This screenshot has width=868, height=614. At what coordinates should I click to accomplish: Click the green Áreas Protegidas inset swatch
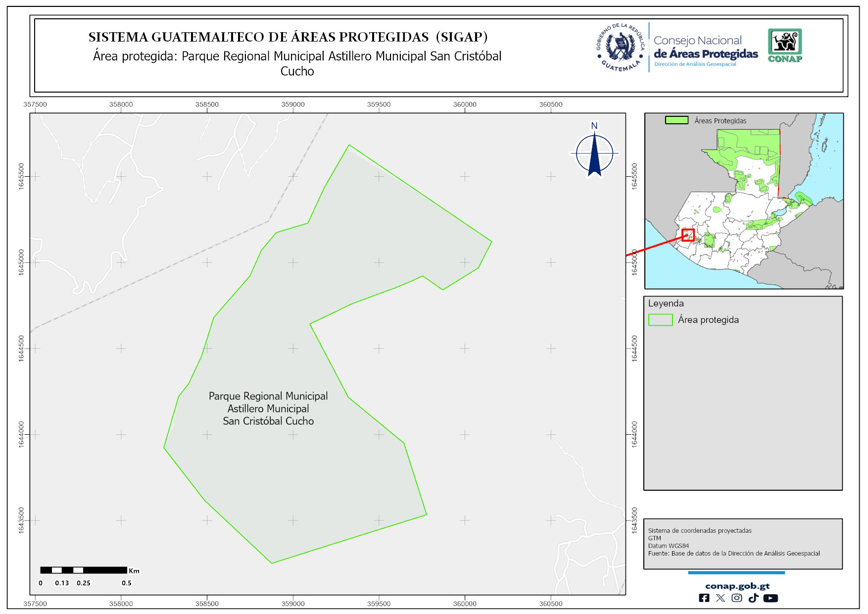(x=676, y=120)
